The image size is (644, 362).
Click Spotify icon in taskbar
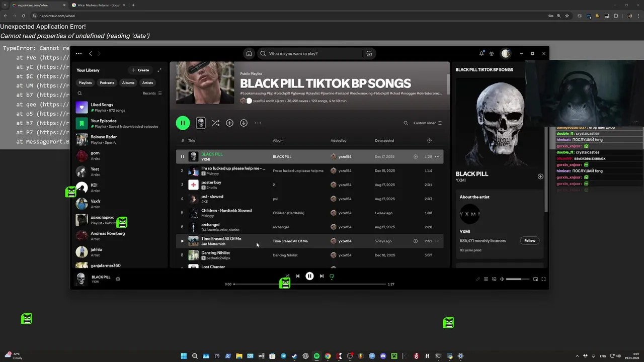pyautogui.click(x=316, y=356)
